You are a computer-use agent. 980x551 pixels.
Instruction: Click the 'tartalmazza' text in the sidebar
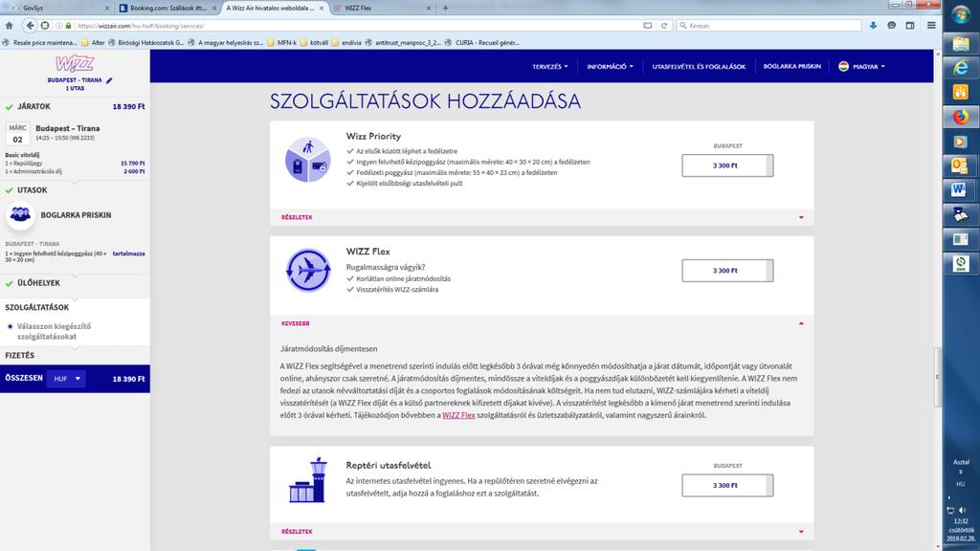(129, 253)
